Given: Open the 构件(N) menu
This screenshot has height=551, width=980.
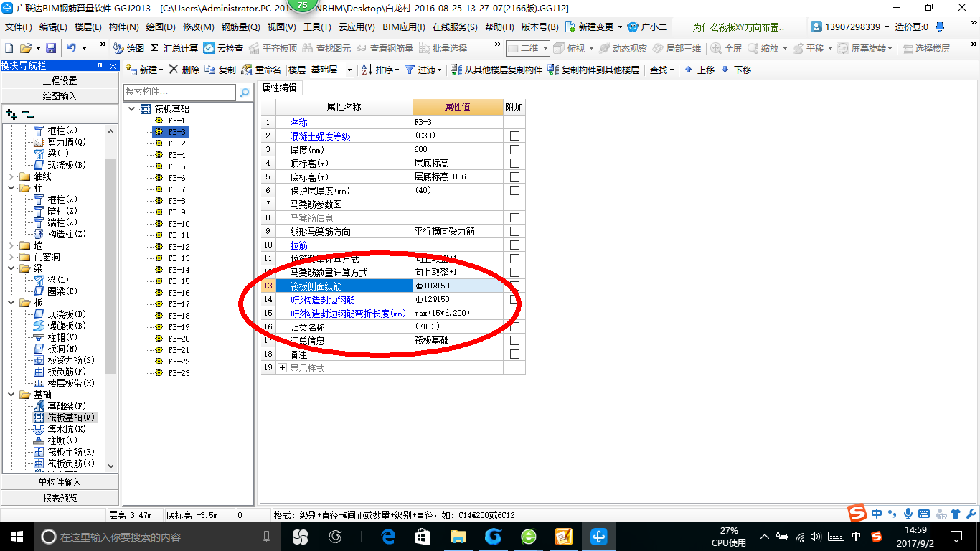Looking at the screenshot, I should tap(123, 27).
